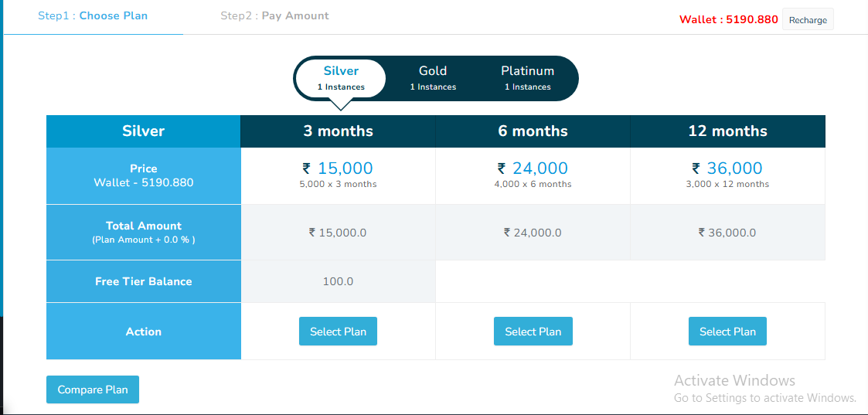Click the red Wallet : 5190.880 text
The height and width of the screenshot is (415, 868).
point(729,19)
